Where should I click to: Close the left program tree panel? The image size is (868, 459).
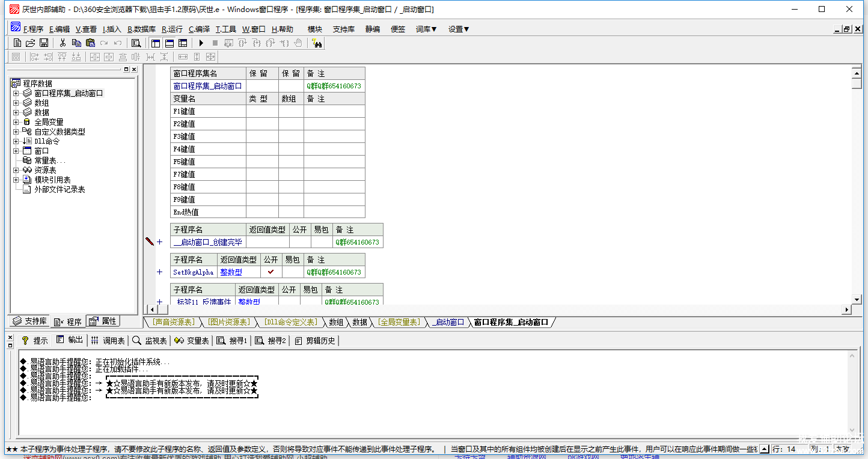[134, 70]
